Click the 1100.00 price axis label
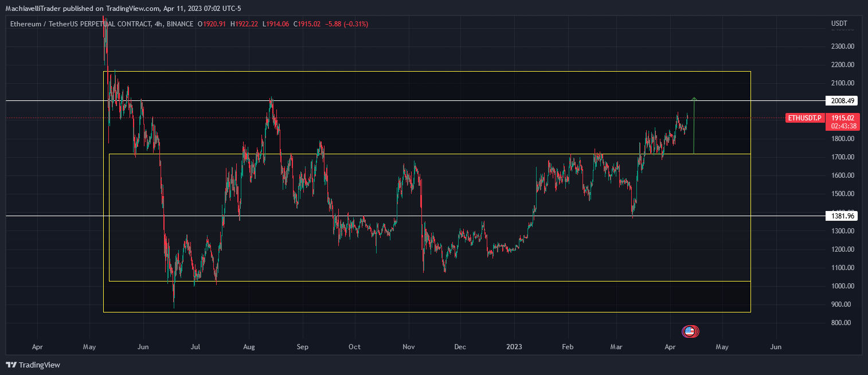Viewport: 868px width, 375px height. [843, 268]
